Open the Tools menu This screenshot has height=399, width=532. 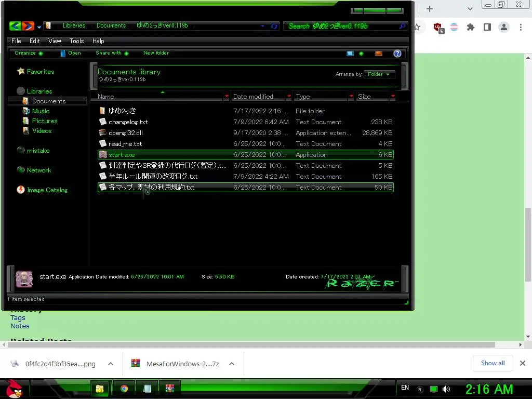point(77,41)
